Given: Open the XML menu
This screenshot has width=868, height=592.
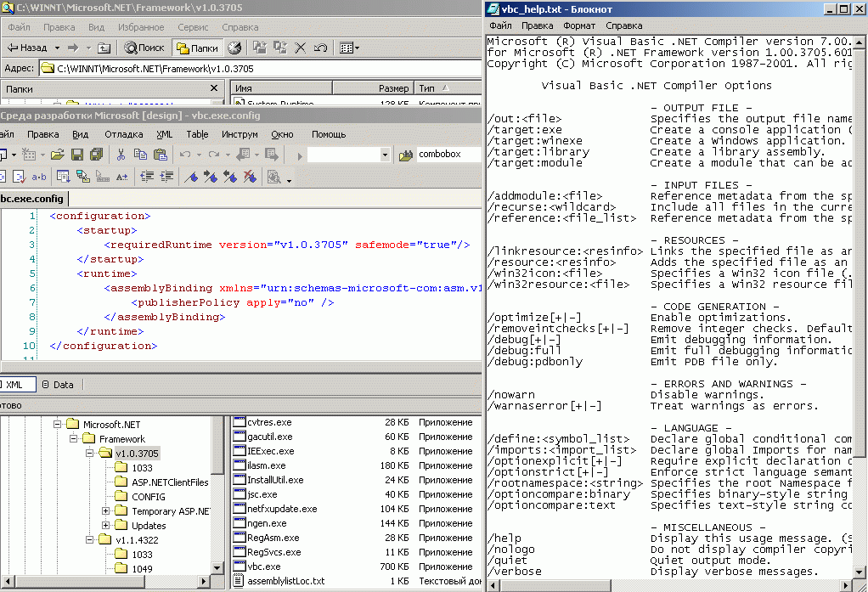Looking at the screenshot, I should (x=164, y=134).
